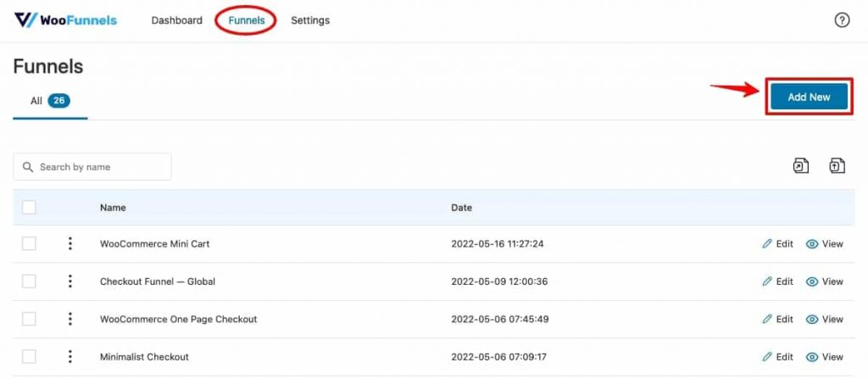Viewport: 868px width, 379px height.
Task: Click the WooFunnels logo
Action: [65, 20]
